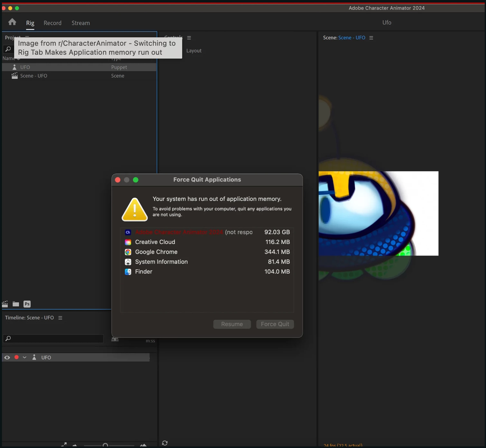Click the Creative Cloud app icon
This screenshot has width=486, height=448.
click(128, 242)
